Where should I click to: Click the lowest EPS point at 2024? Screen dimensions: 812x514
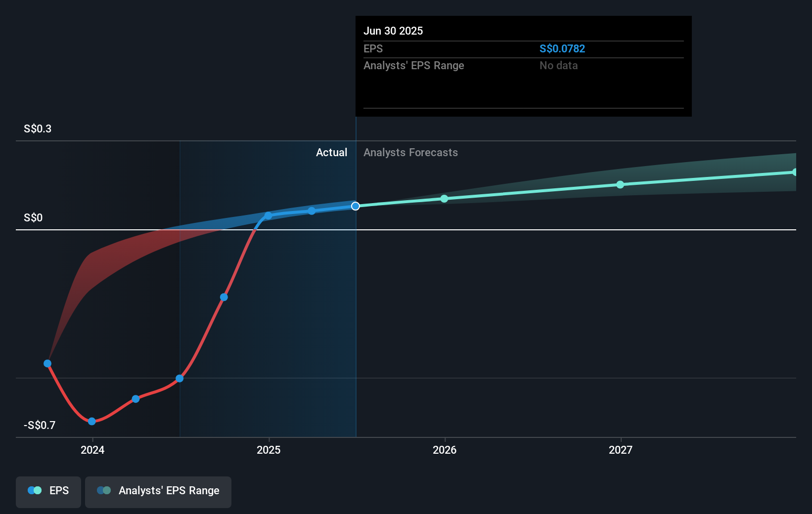tap(92, 422)
